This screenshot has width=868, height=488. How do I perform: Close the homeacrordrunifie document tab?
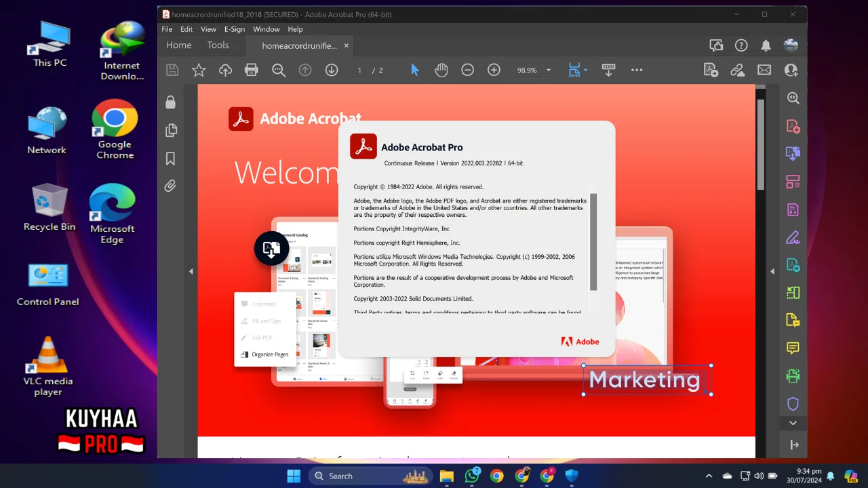point(347,45)
